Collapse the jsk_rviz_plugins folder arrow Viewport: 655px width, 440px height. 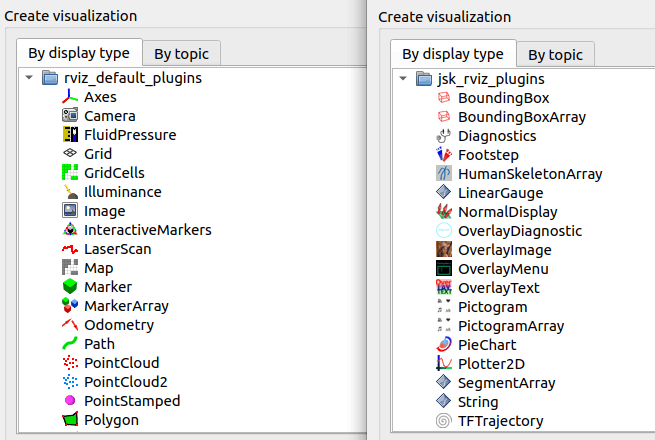tap(403, 79)
